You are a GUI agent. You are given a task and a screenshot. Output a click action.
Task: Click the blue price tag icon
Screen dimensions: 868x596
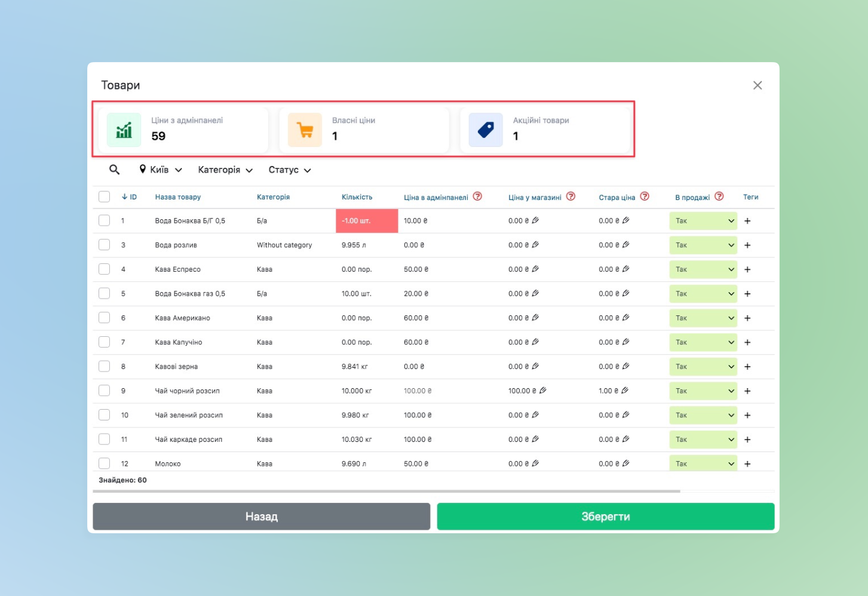(x=486, y=130)
